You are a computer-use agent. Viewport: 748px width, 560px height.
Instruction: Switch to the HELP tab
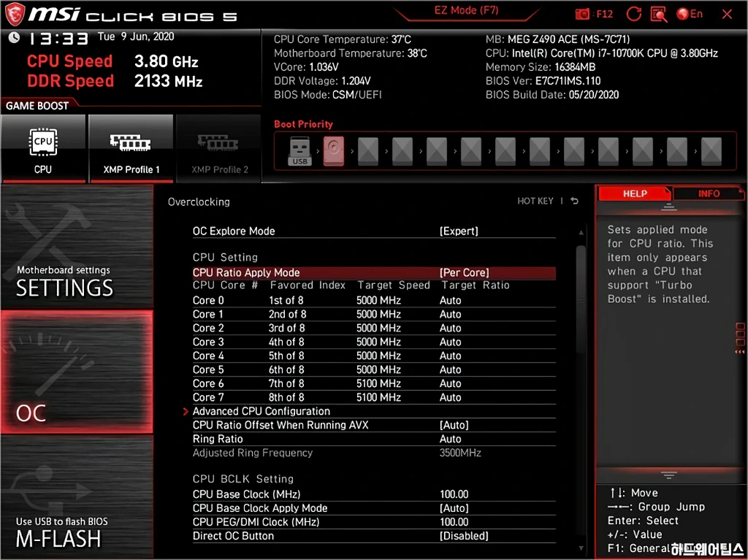[x=635, y=193]
